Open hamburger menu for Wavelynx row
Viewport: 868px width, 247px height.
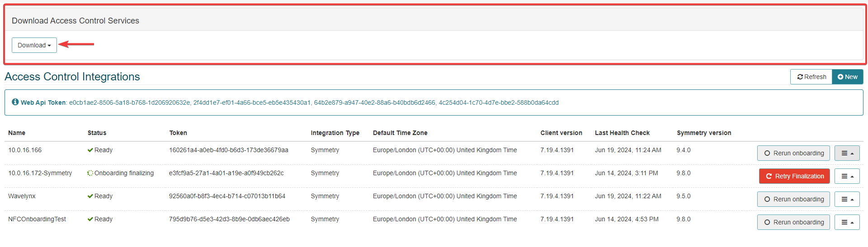(x=847, y=199)
